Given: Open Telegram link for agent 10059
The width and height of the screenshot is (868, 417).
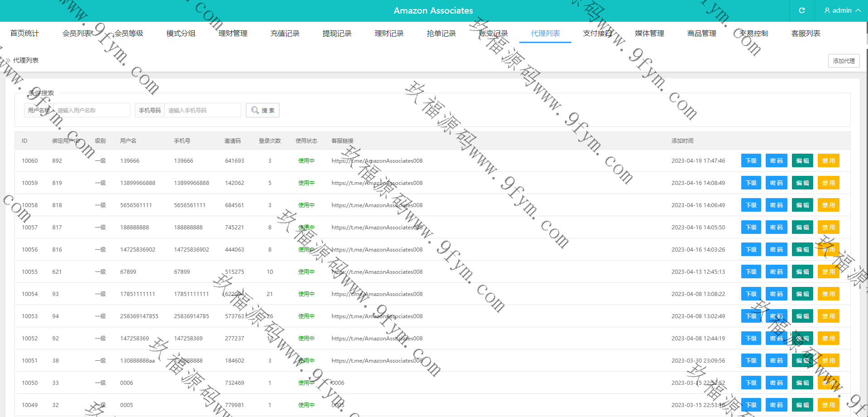Looking at the screenshot, I should (377, 183).
